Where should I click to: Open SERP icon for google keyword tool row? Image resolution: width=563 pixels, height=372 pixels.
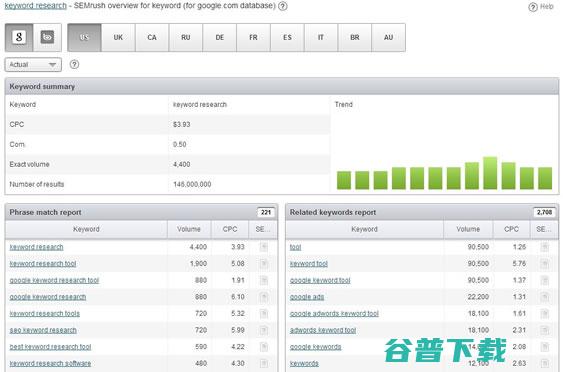[544, 280]
